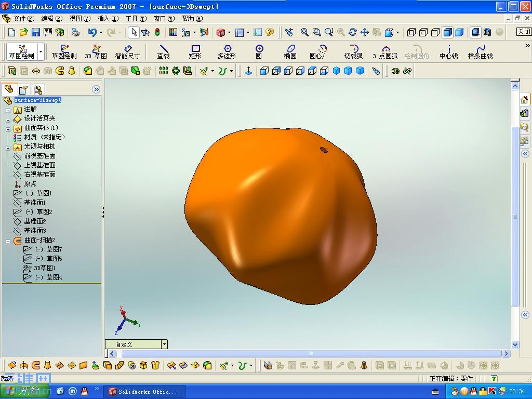Click the horizontal scrollbar right arrow
Screen dimensions: 532x399
[x=506, y=353]
